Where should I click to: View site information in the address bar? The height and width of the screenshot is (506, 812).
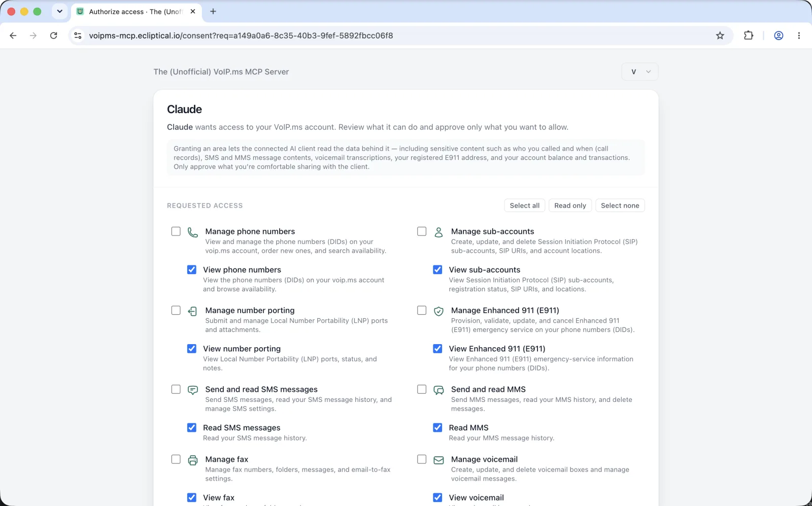click(x=78, y=36)
